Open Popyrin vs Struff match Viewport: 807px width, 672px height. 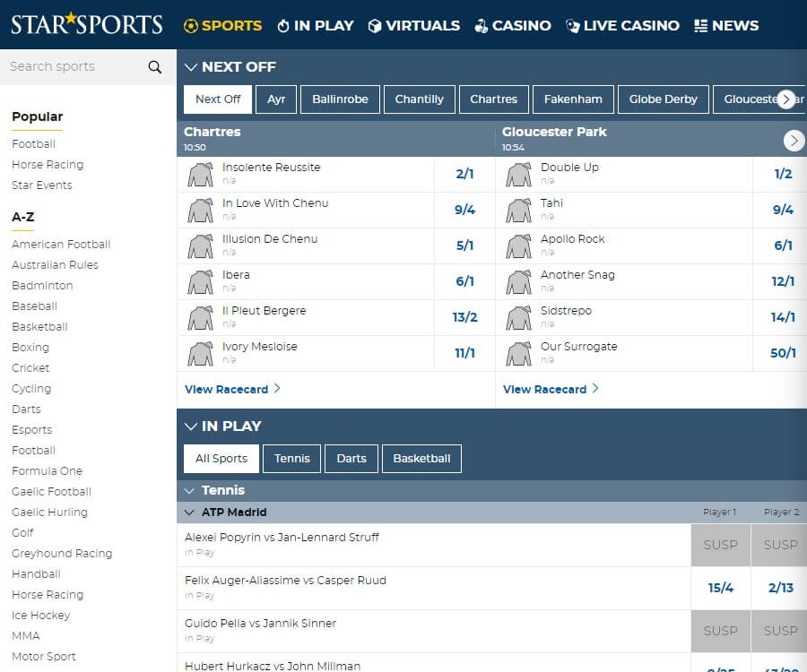pos(282,538)
